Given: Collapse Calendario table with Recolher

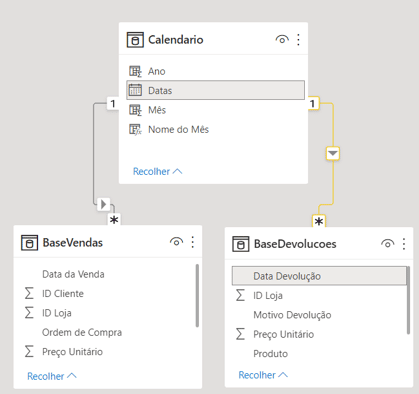Looking at the screenshot, I should (157, 171).
